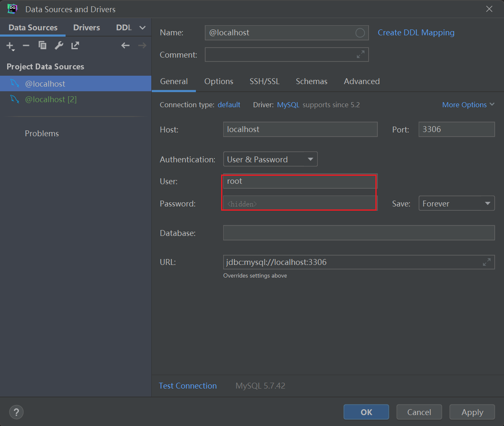Go back with the left arrow
The image size is (504, 426).
(125, 46)
